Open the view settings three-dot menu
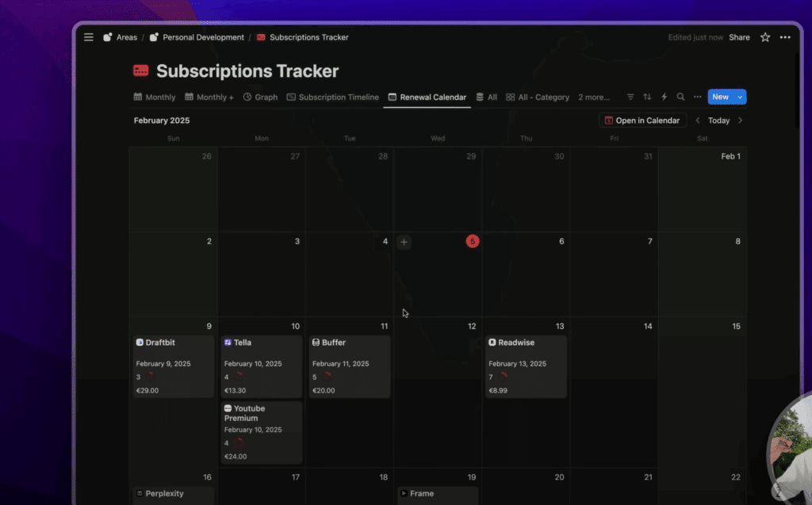 coord(697,97)
